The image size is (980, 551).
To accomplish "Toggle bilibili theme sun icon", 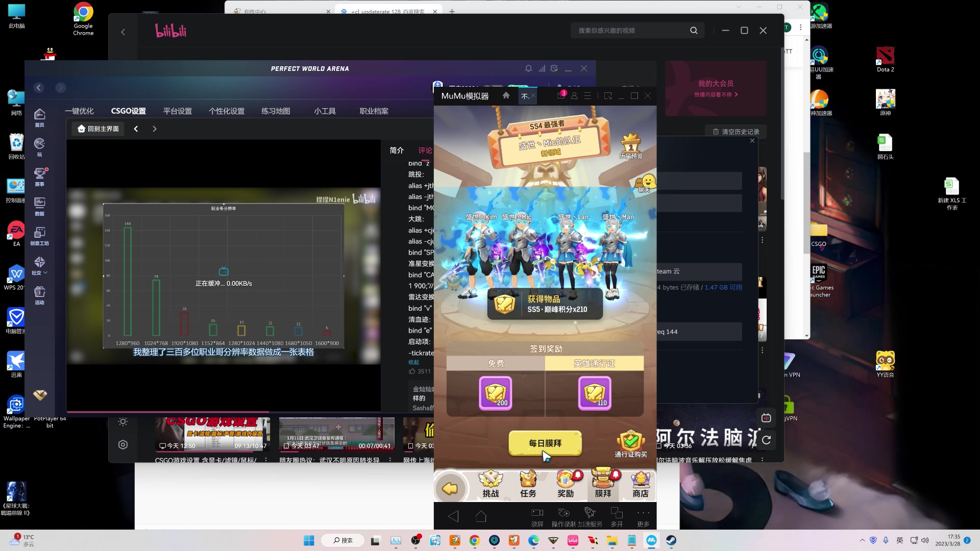I will [x=123, y=421].
